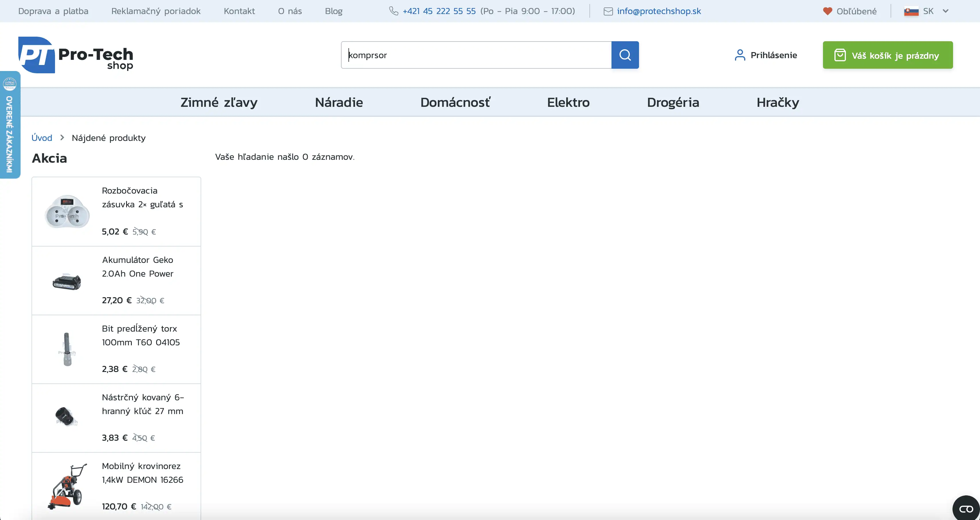The width and height of the screenshot is (980, 520).
Task: Click the Pro-Tech shop logo
Action: (76, 55)
